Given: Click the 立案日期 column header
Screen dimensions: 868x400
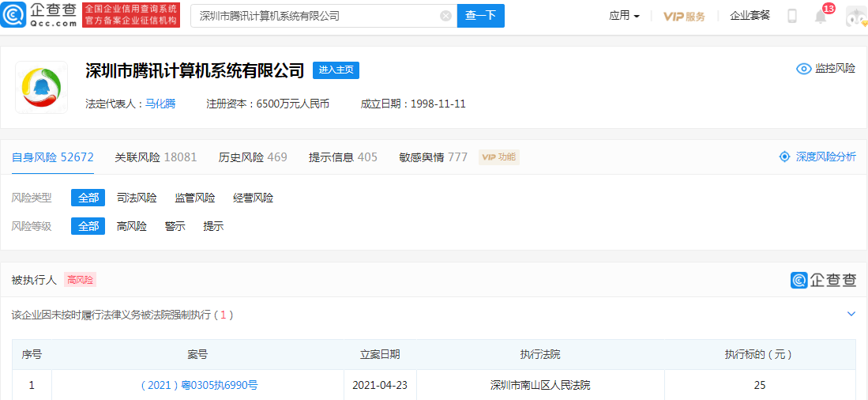Looking at the screenshot, I should 380,355.
